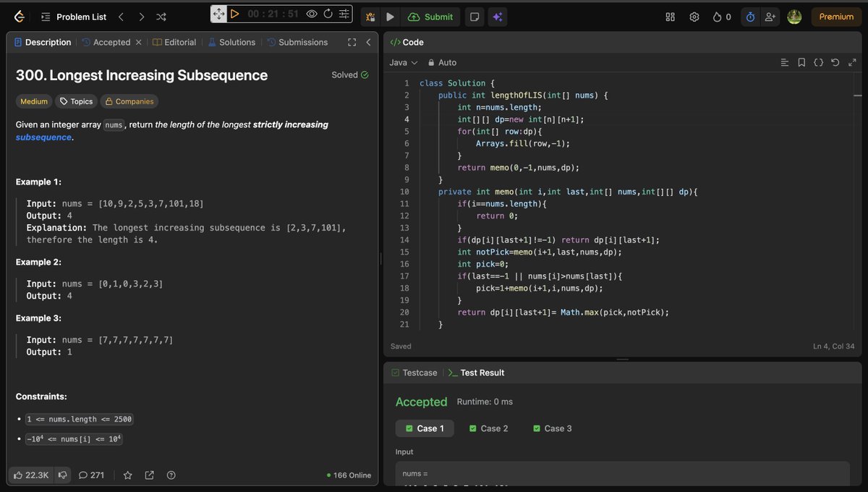Click the LeetCode logo
The image size is (868, 492).
click(20, 16)
